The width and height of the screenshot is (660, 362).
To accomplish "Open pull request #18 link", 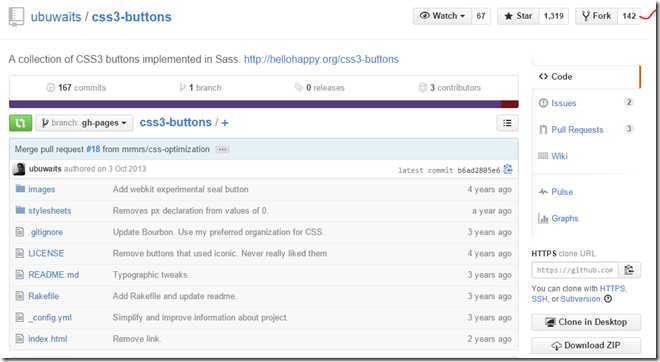I will (93, 149).
